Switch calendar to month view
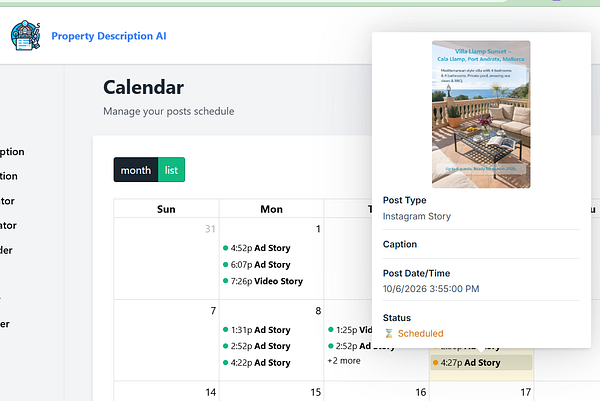Screen dimensions: 600x401 point(136,170)
